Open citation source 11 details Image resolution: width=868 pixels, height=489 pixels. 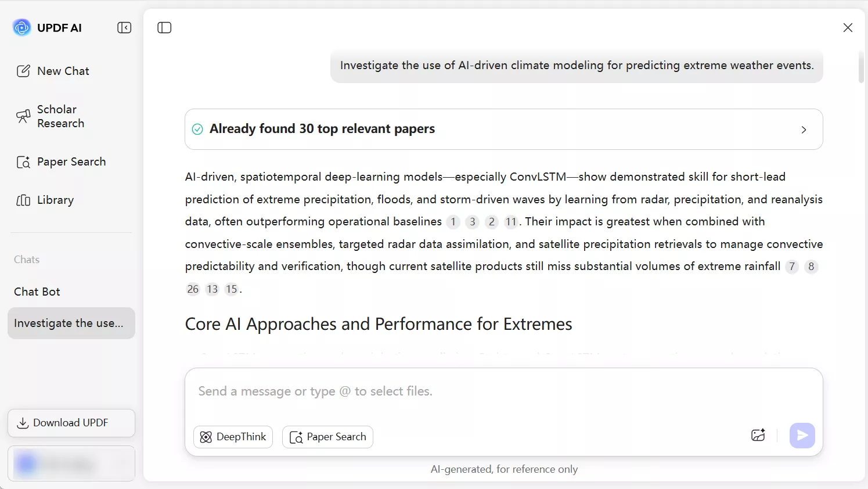[510, 221]
